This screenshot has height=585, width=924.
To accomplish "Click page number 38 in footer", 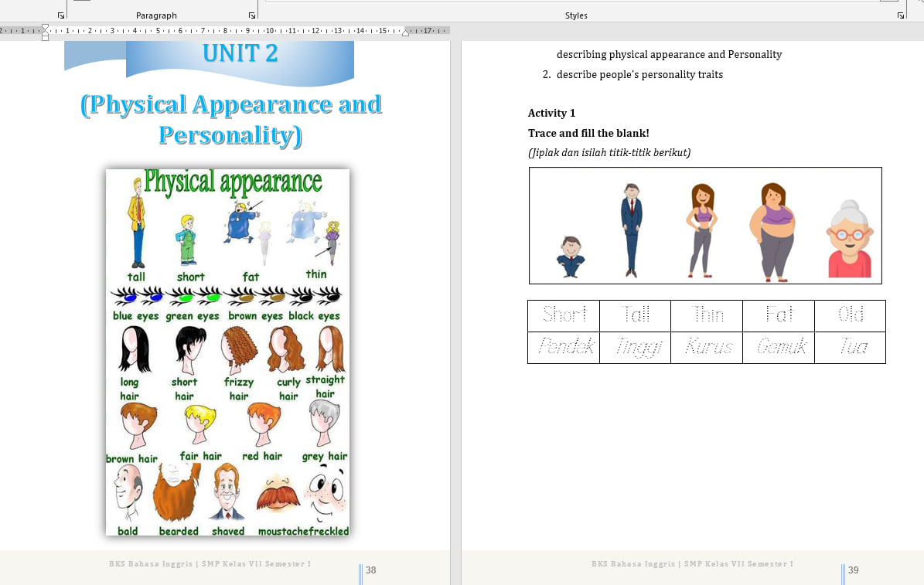I will (370, 570).
